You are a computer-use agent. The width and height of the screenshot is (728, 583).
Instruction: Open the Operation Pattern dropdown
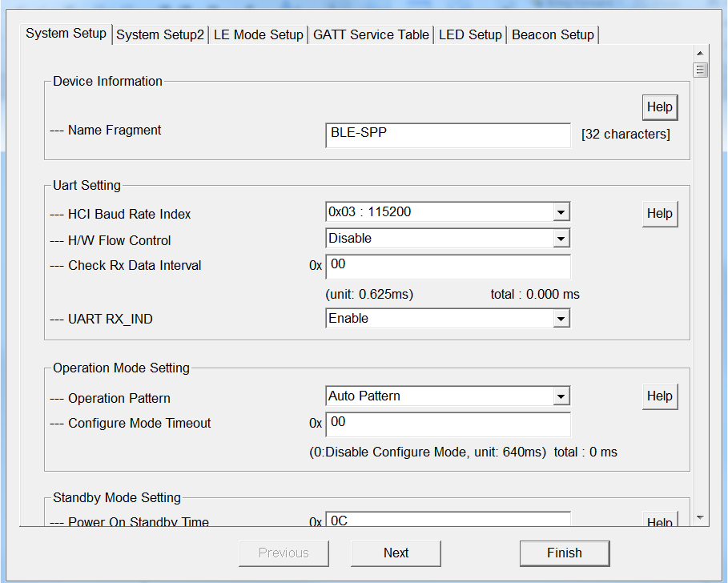(561, 396)
